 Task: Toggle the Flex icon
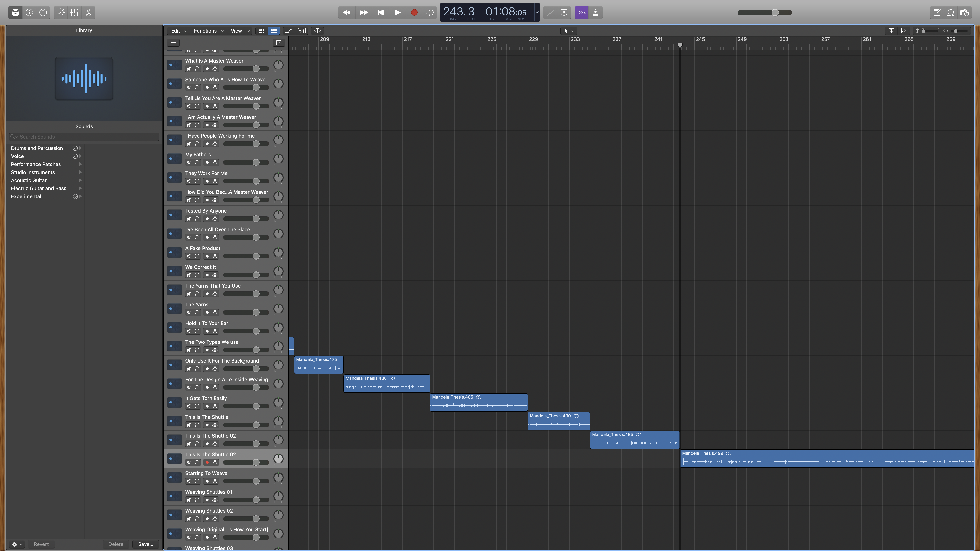tap(302, 31)
